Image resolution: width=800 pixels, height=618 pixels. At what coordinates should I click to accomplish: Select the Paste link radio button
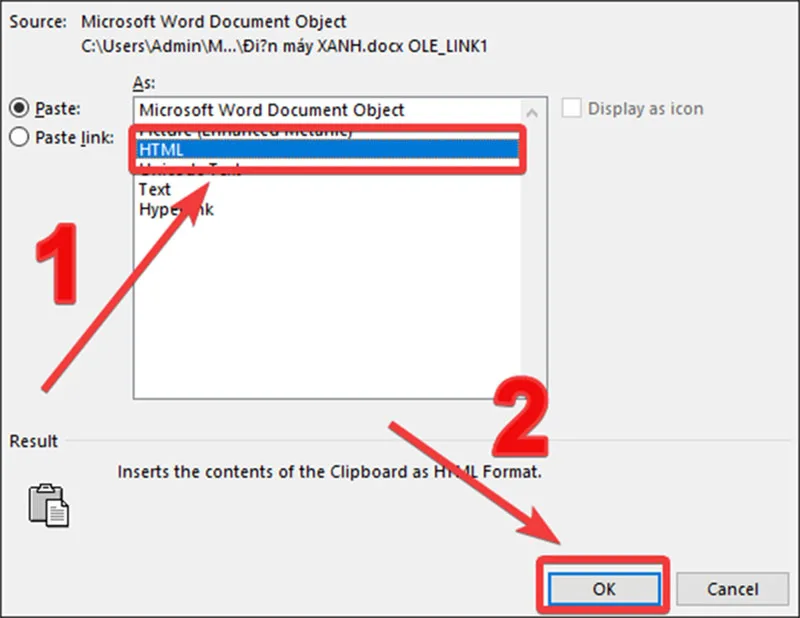point(19,137)
